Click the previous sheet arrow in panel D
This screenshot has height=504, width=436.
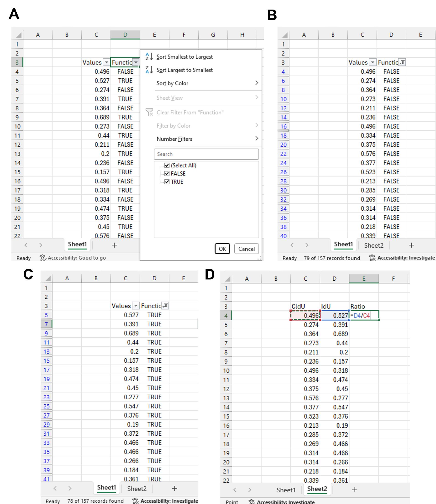(235, 490)
